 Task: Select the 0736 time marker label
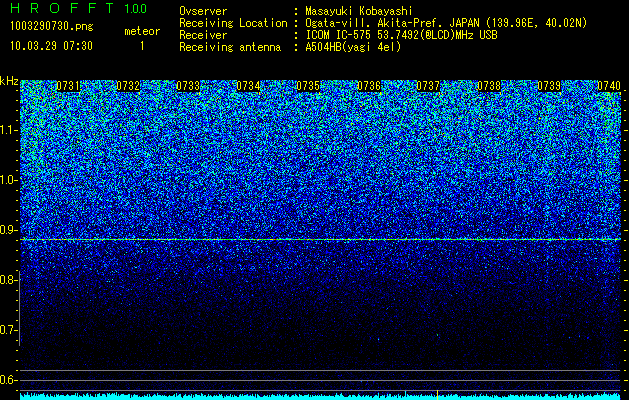369,86
